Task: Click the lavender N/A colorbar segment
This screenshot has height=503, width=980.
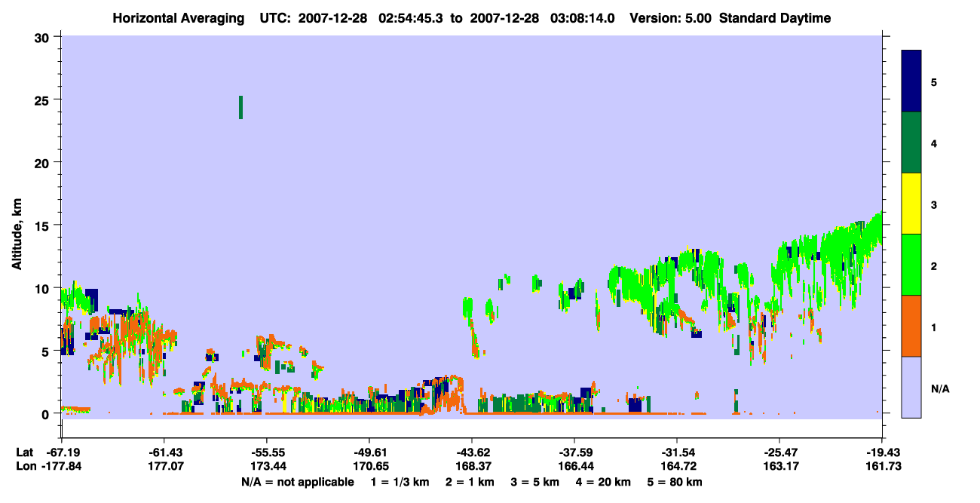Action: click(x=911, y=387)
